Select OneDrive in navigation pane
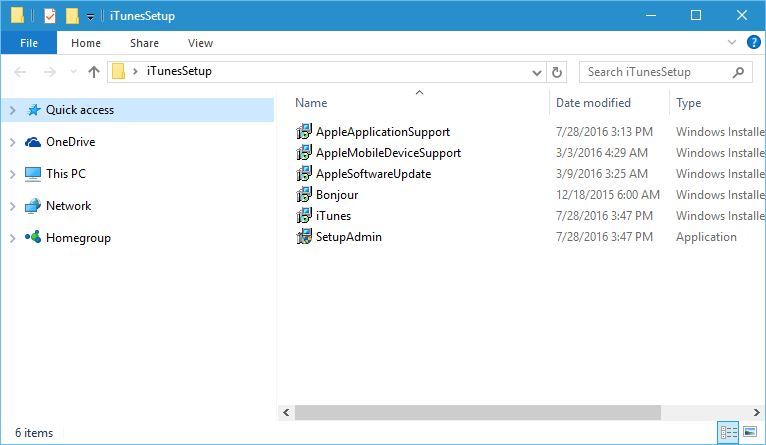This screenshot has height=445, width=766. click(x=70, y=142)
